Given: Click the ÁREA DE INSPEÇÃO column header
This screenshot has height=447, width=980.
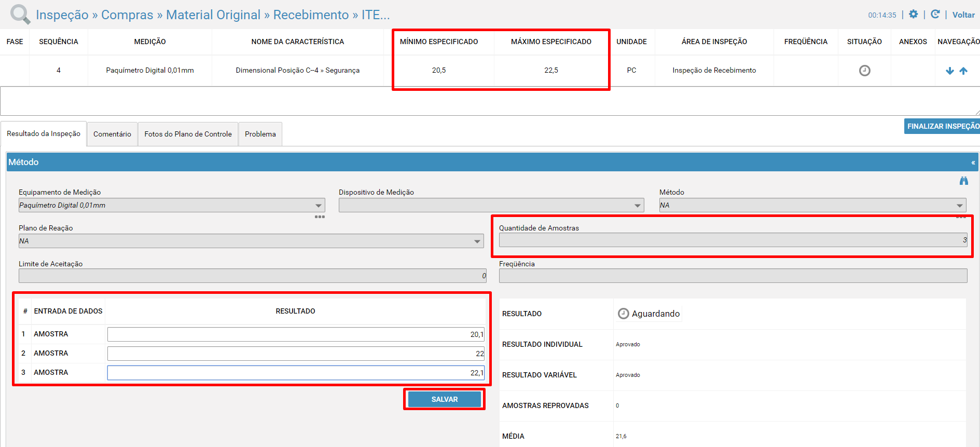Looking at the screenshot, I should click(714, 42).
